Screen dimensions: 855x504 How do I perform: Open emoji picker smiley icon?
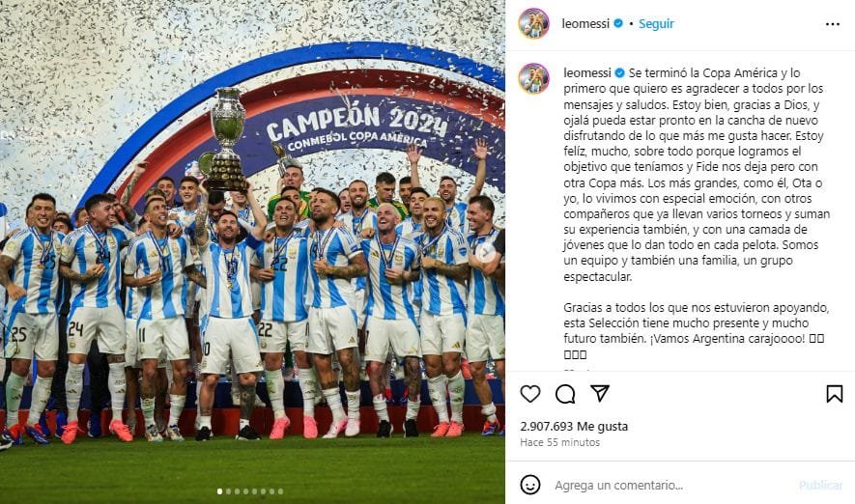tap(530, 485)
